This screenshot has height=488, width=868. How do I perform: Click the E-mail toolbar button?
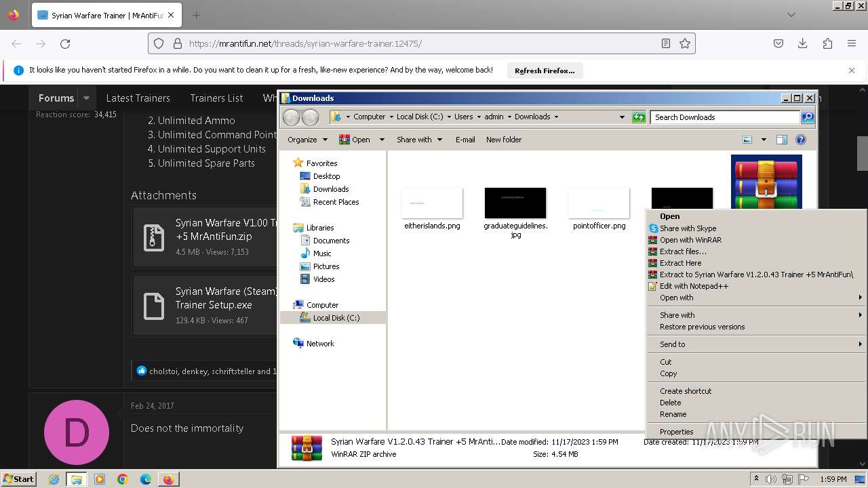[x=465, y=140]
